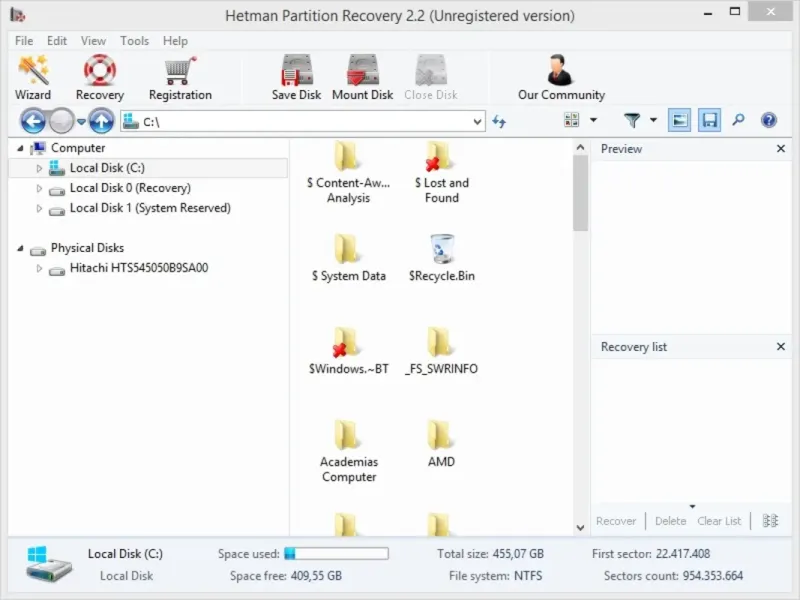Collapse the Computer tree node
800x600 pixels.
pos(20,148)
